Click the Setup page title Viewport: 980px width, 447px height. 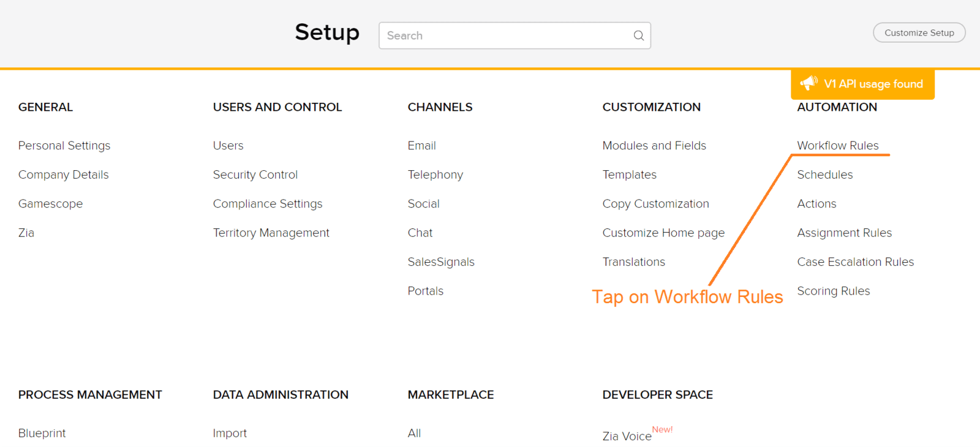point(327,32)
